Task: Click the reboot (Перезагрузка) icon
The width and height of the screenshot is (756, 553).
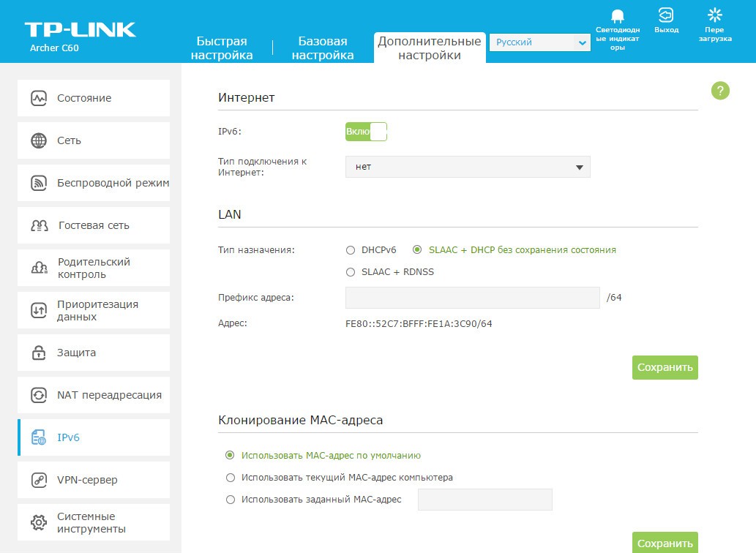Action: (714, 15)
